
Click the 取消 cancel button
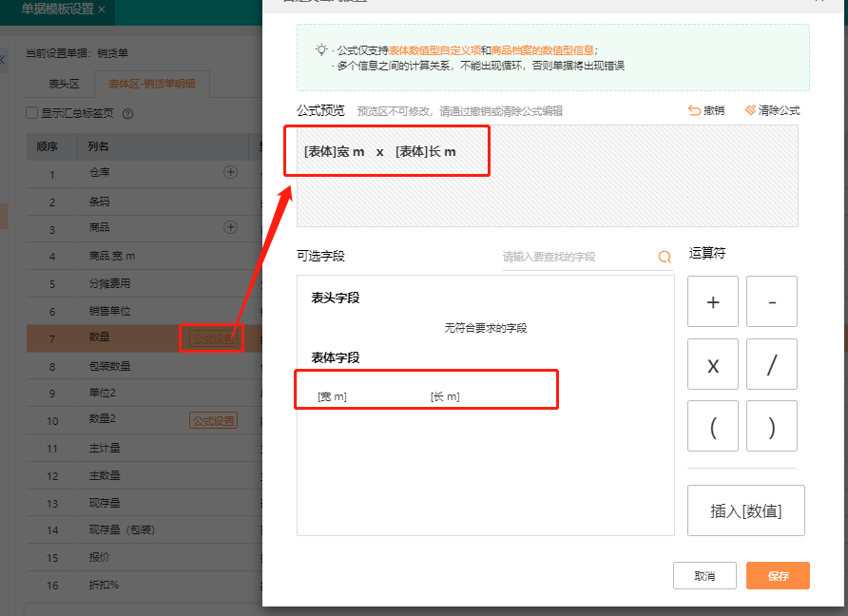[704, 575]
